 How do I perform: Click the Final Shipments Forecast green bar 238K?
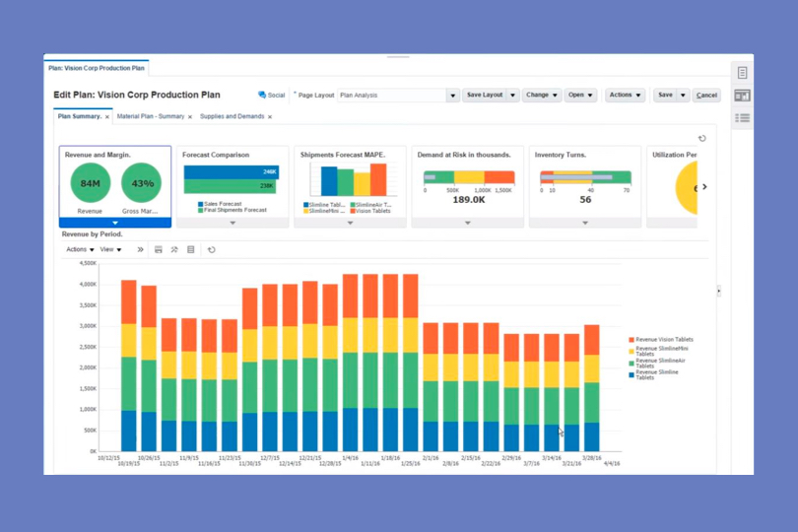coord(230,186)
